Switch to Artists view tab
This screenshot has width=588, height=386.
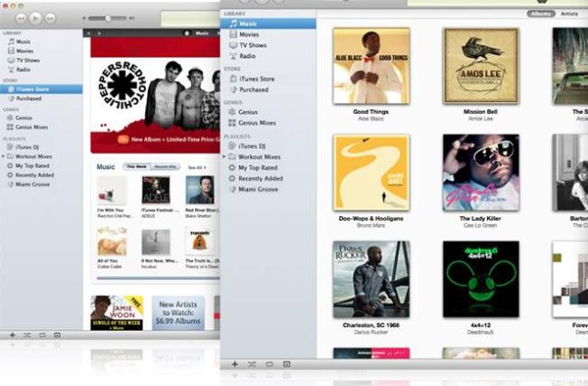point(569,14)
